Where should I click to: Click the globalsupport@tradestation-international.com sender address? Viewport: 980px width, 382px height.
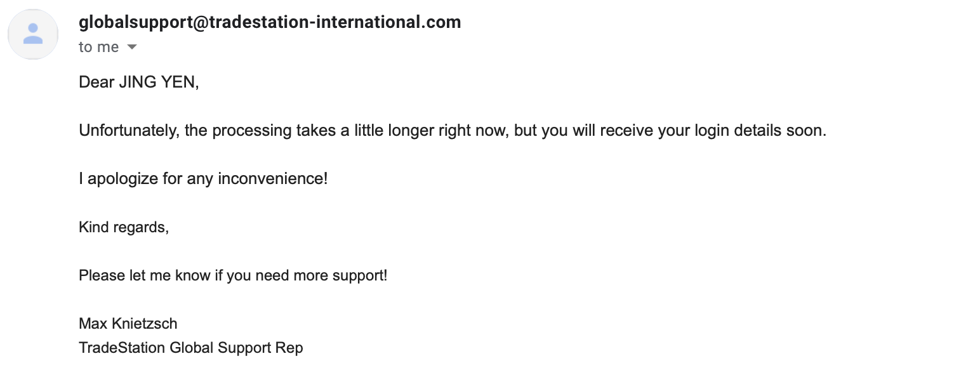coord(270,23)
